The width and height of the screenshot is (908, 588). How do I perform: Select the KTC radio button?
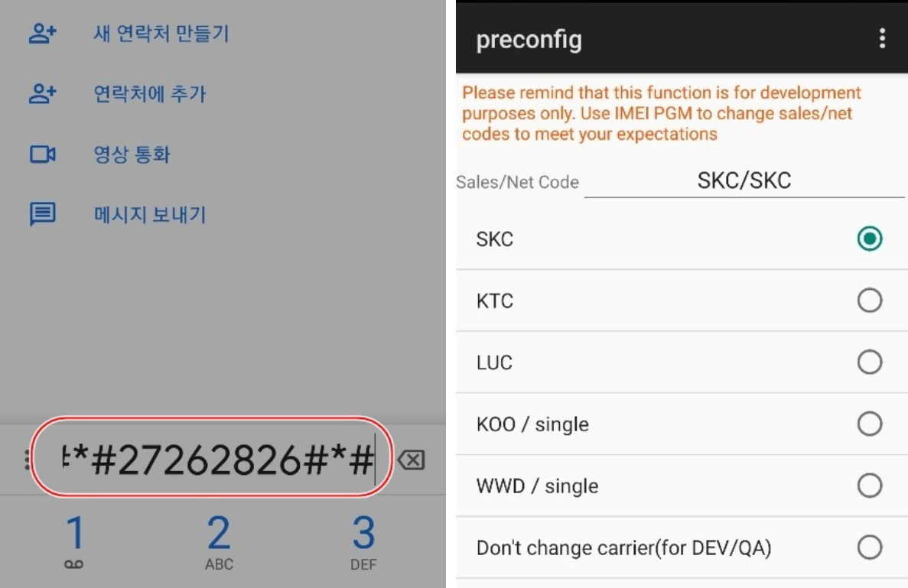[x=869, y=300]
